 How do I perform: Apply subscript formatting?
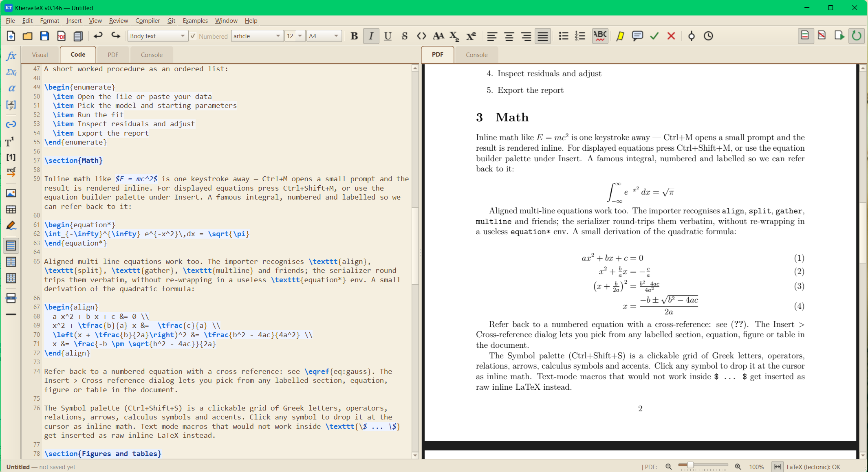[454, 36]
